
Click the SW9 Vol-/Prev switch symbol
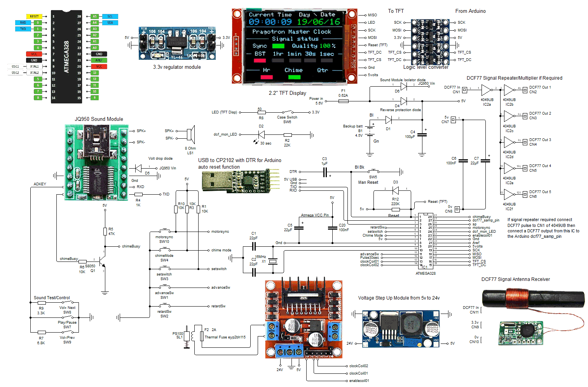(67, 332)
